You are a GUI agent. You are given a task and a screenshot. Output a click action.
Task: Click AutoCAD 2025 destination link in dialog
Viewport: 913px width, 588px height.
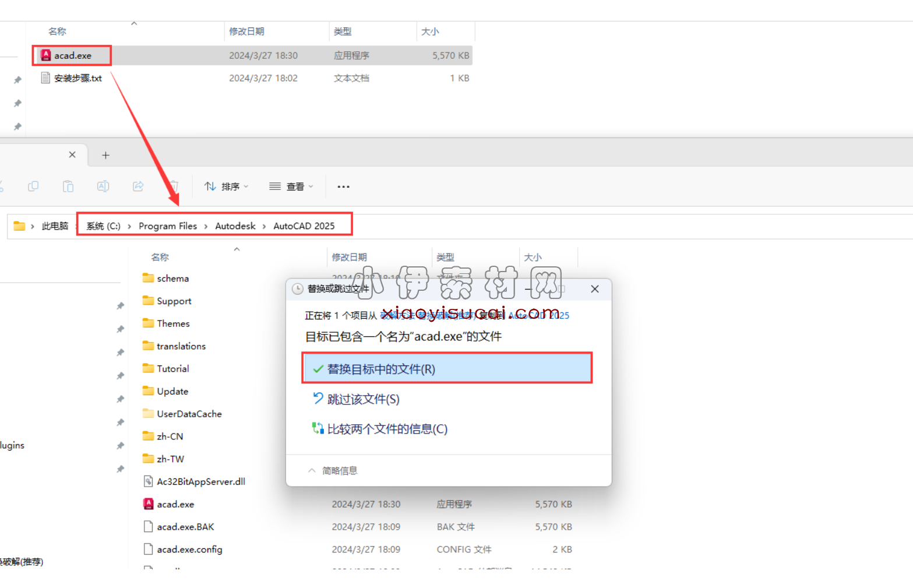coord(539,315)
